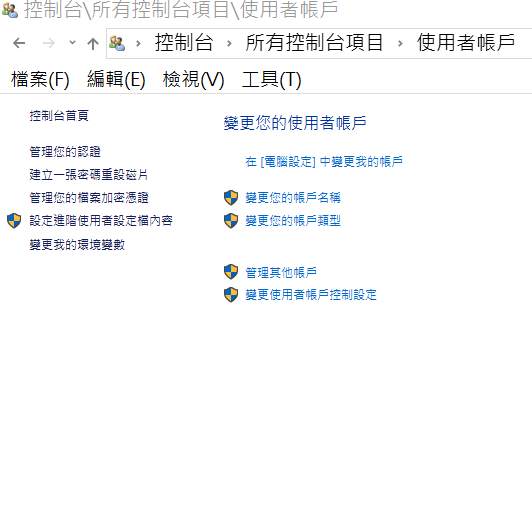The height and width of the screenshot is (509, 532).
Task: Click shield icon beside 設定進階使用者設定檔內容
Action: 14,221
